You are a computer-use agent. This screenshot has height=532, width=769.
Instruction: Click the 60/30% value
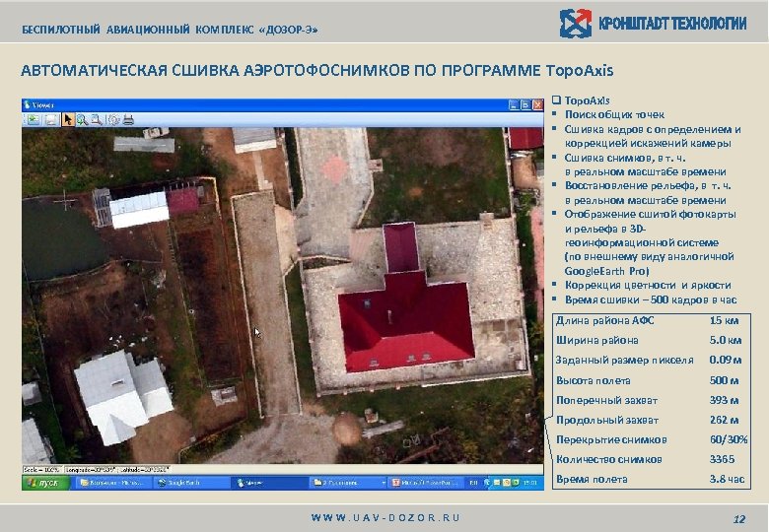[x=729, y=439]
